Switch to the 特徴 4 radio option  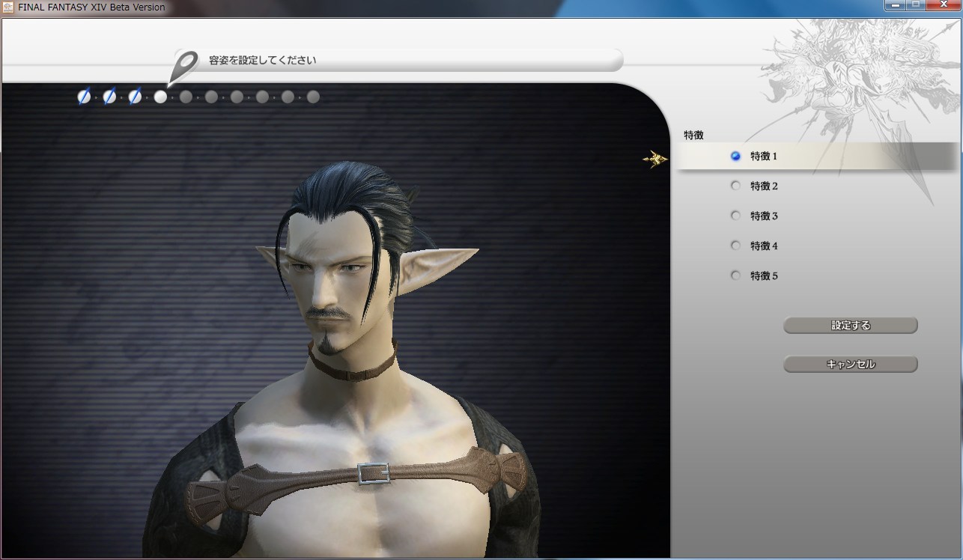(x=735, y=246)
